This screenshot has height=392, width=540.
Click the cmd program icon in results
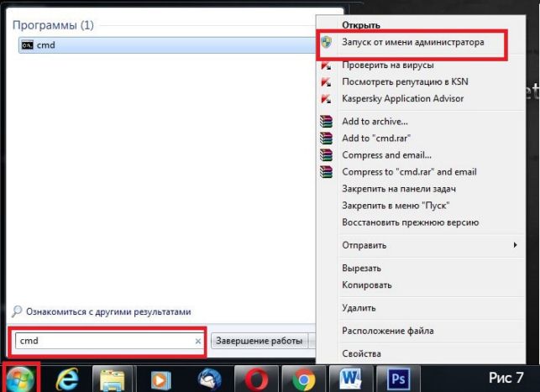pyautogui.click(x=27, y=45)
